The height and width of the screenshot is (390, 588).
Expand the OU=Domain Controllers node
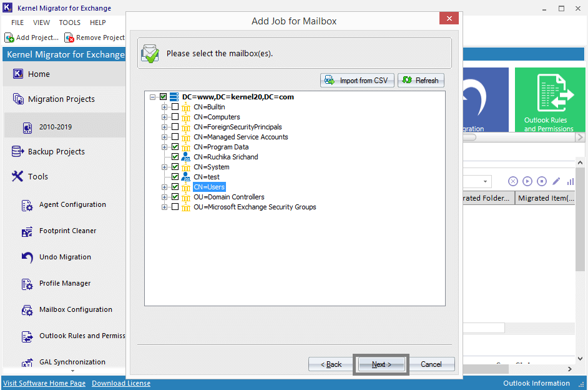(164, 197)
